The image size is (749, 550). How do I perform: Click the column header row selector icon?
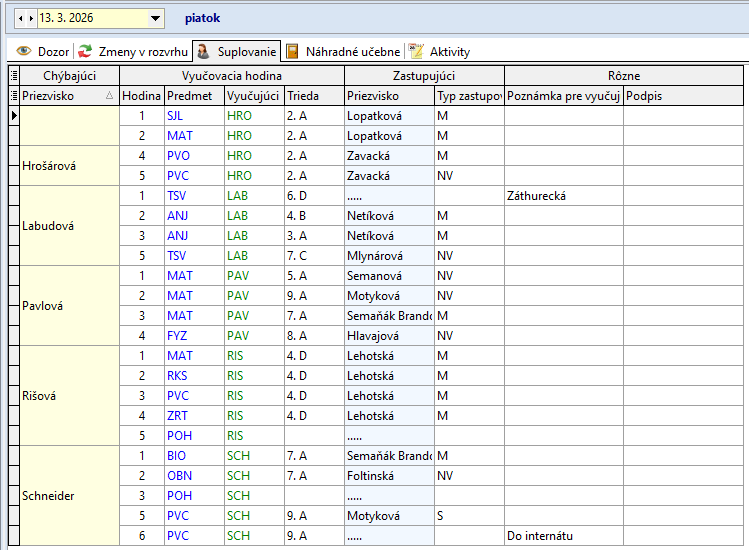coord(13,95)
